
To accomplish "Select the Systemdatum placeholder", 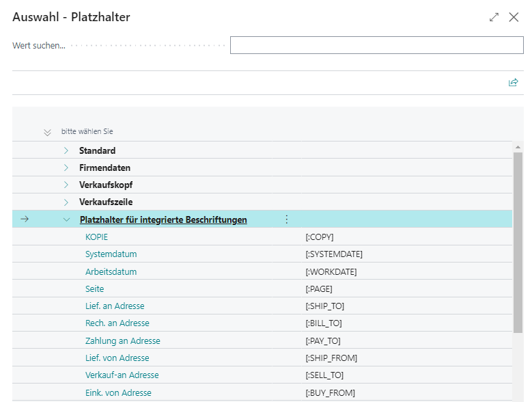I will coord(111,254).
